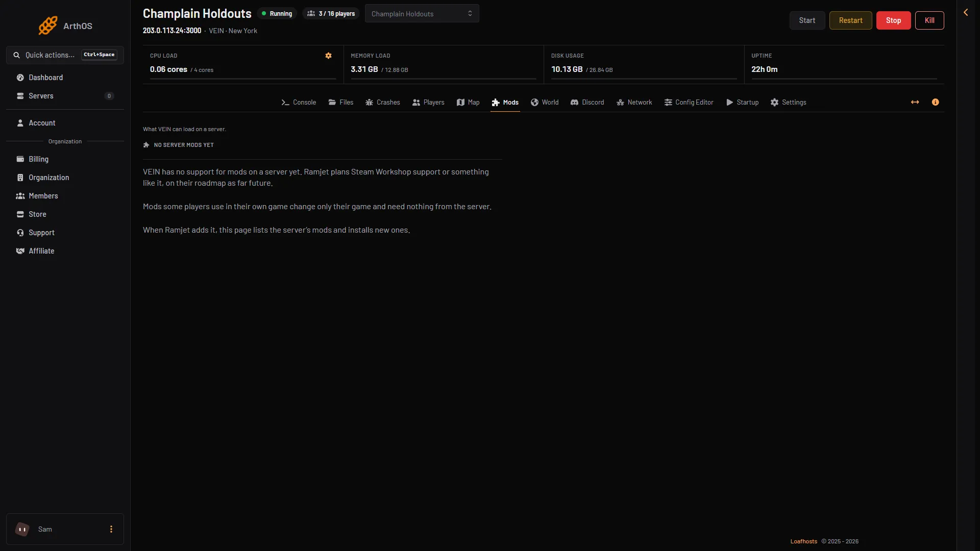
Task: Open the Crashes tab
Action: click(383, 103)
